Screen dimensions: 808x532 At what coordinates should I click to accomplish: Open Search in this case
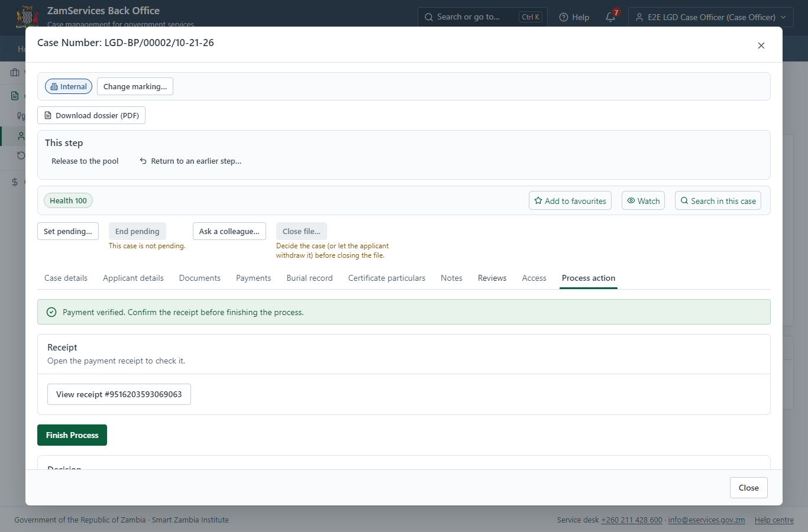point(718,201)
